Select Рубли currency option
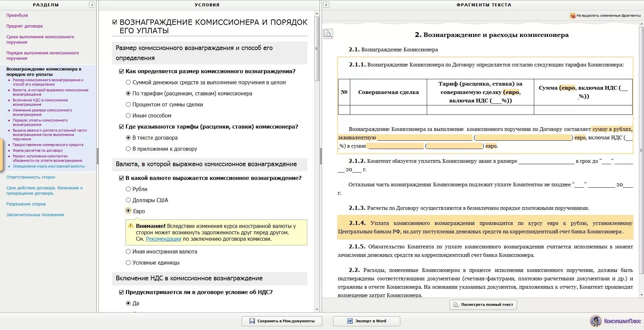Screen dimensions: 644x330 click(128, 189)
